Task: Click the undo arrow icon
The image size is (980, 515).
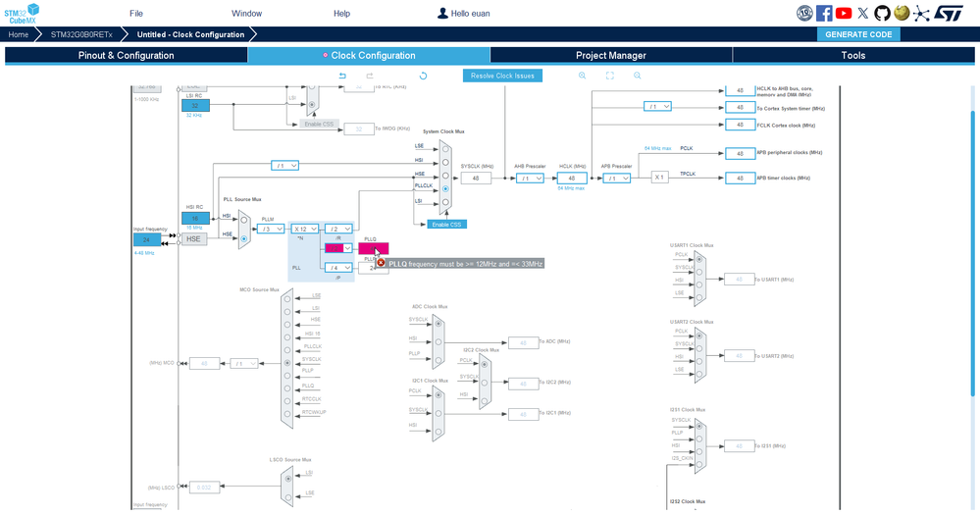Action: point(342,76)
